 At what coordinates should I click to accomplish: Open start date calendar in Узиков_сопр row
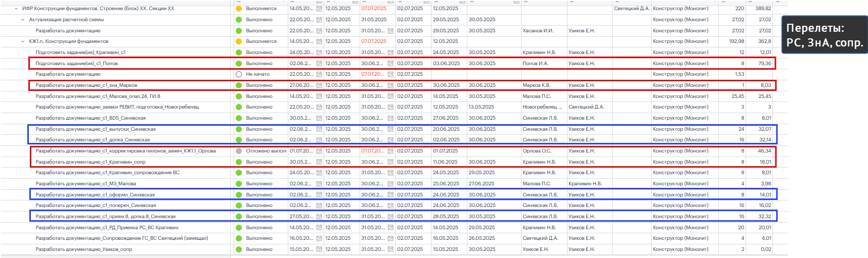tap(319, 249)
